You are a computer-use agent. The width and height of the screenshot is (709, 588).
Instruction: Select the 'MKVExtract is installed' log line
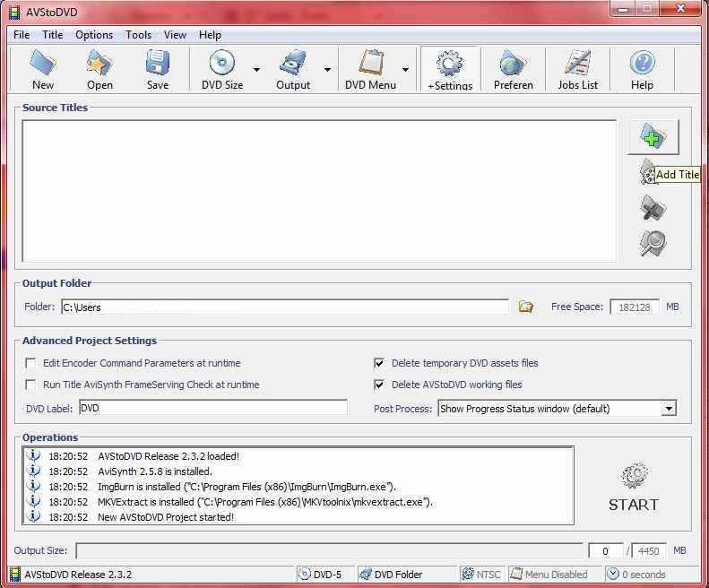tap(265, 502)
